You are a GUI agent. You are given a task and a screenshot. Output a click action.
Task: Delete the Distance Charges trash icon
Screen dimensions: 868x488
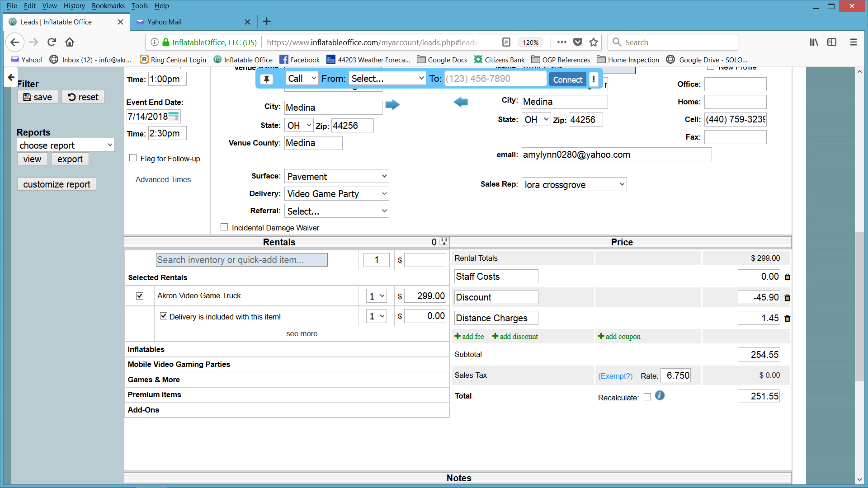[x=787, y=319]
